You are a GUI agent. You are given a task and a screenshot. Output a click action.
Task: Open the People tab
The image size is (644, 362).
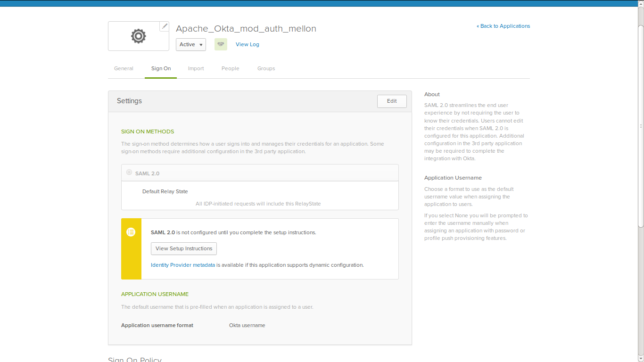tap(231, 68)
